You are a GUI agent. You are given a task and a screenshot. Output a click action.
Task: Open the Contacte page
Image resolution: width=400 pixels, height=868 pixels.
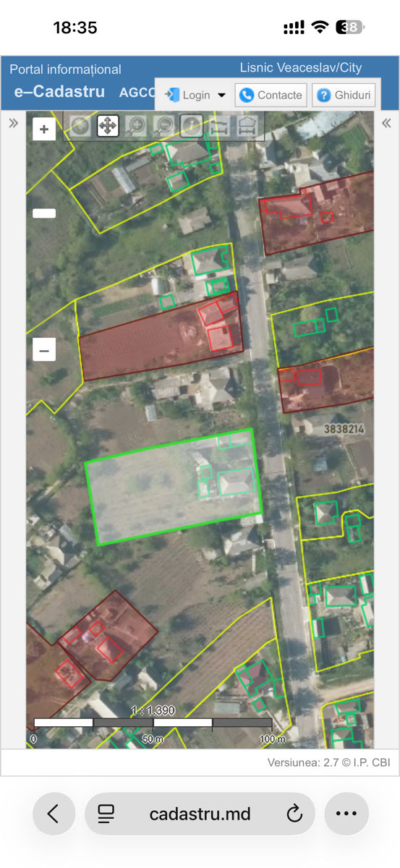click(271, 95)
